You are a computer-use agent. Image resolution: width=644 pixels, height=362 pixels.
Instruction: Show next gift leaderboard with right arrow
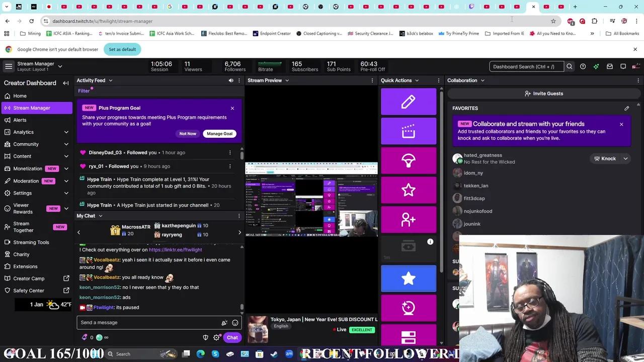(x=239, y=232)
